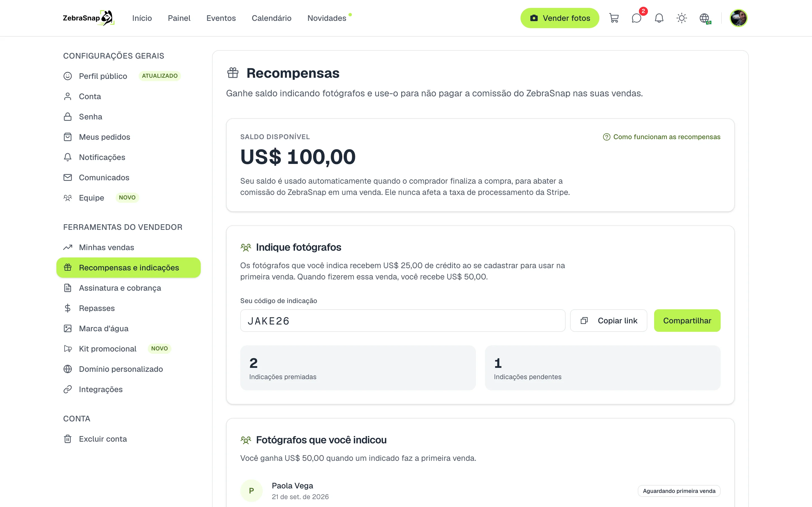Open the notifications bell in the header
This screenshot has width=812, height=507.
(659, 18)
